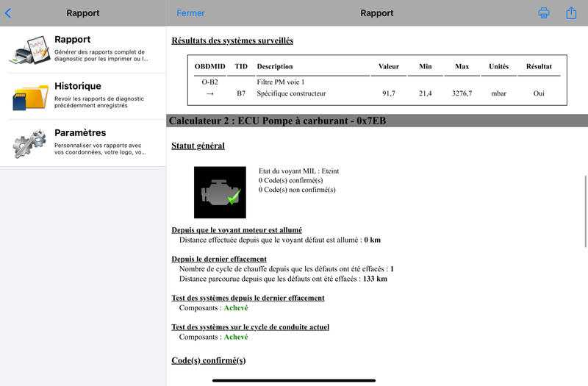Click the 'mbar' unit cell
Screen dimensions: 588x386
498,93
